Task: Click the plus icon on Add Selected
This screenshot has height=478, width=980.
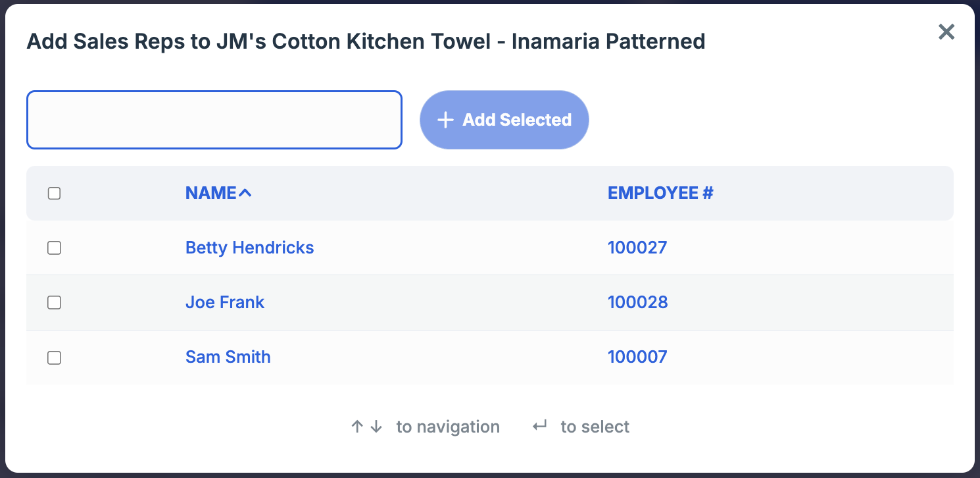Action: pos(445,120)
